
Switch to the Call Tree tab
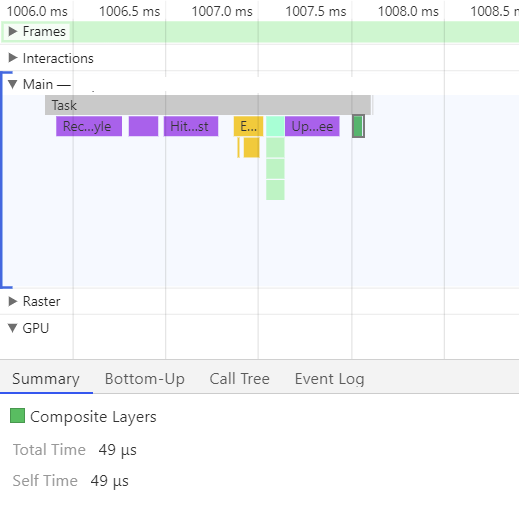click(x=239, y=379)
